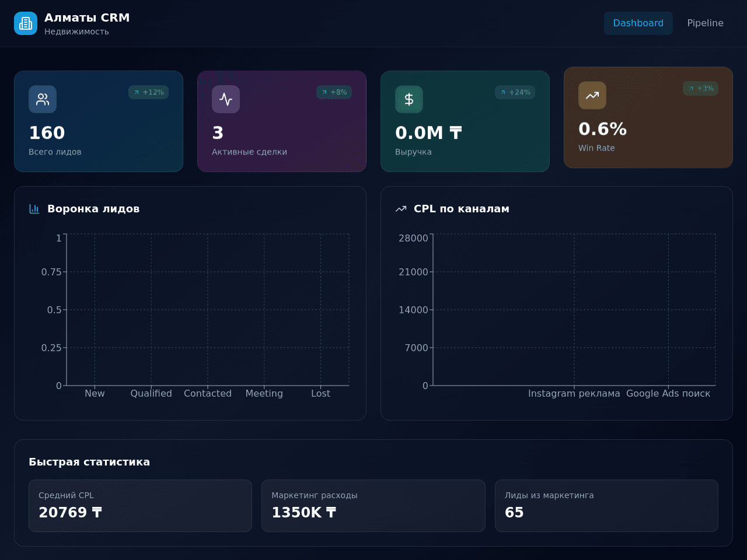
Task: Click the +24% growth badge
Action: pos(515,92)
